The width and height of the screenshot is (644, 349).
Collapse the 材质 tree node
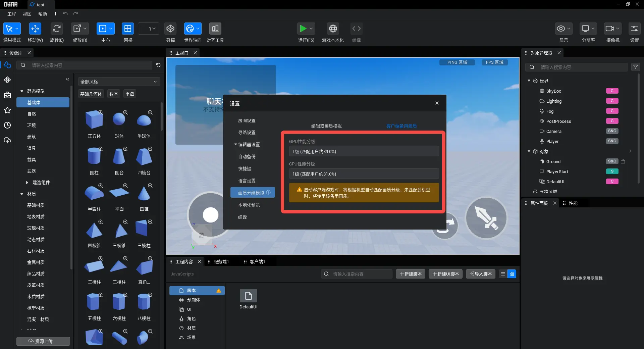22,194
